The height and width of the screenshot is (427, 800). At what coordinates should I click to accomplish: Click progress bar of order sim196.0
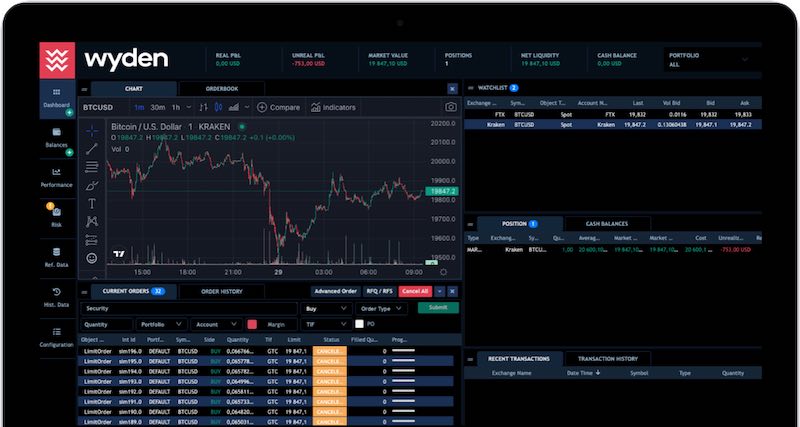tap(404, 351)
